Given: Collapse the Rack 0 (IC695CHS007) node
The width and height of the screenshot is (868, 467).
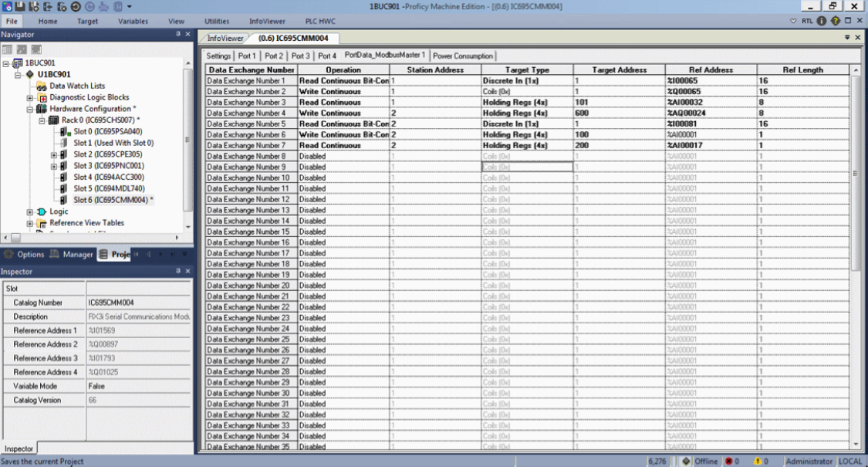Looking at the screenshot, I should (42, 120).
